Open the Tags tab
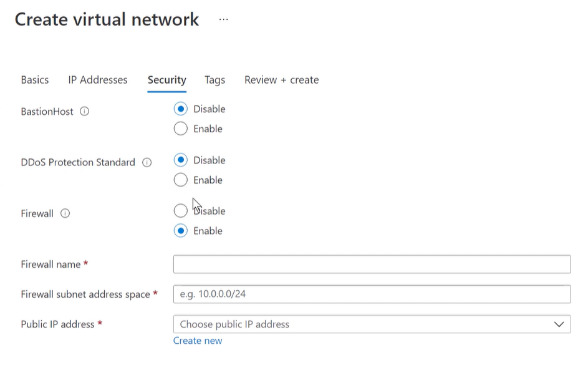Image resolution: width=588 pixels, height=370 pixels. click(215, 80)
